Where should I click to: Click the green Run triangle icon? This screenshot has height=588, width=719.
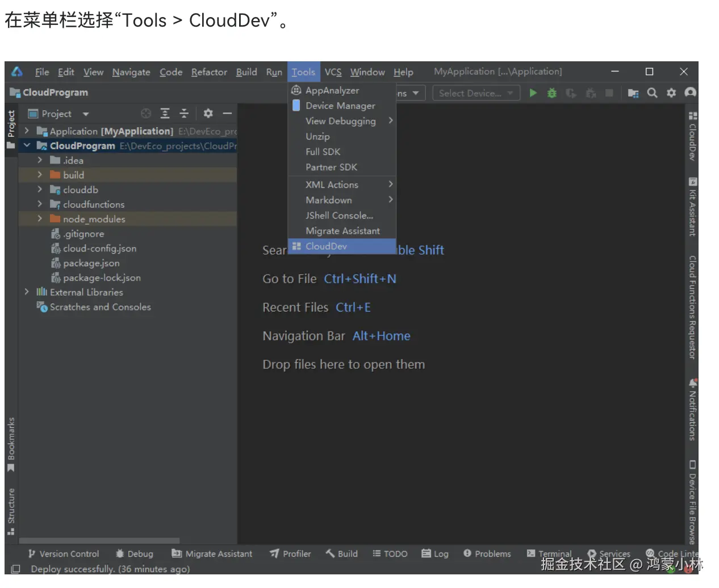point(533,93)
